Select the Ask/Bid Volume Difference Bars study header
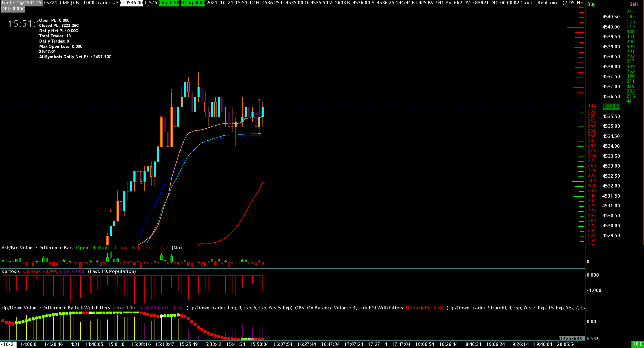Viewport: 644px width, 348px height. pyautogui.click(x=37, y=248)
